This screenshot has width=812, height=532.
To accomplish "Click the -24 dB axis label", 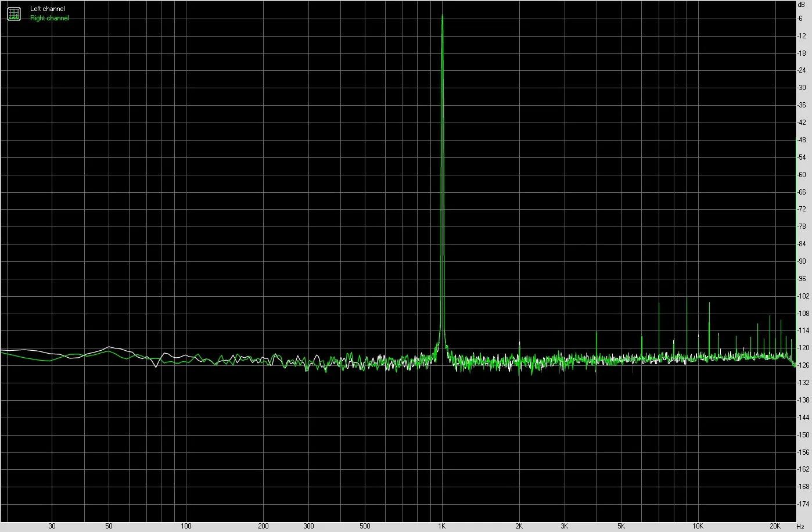I will [802, 71].
